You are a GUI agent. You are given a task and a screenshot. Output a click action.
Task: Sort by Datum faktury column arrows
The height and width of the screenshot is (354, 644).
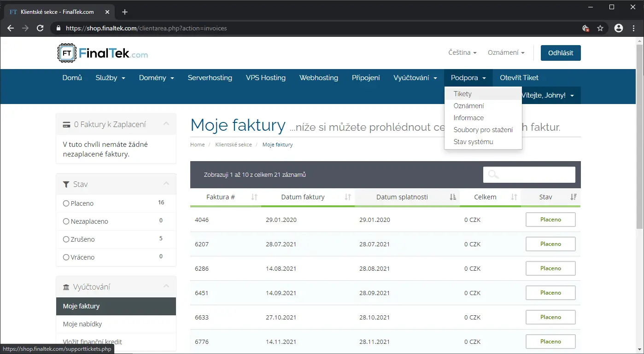(x=348, y=197)
